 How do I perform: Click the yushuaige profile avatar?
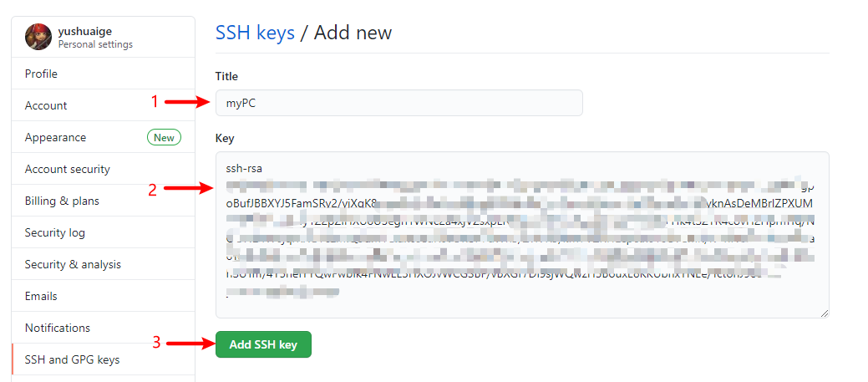pyautogui.click(x=38, y=37)
